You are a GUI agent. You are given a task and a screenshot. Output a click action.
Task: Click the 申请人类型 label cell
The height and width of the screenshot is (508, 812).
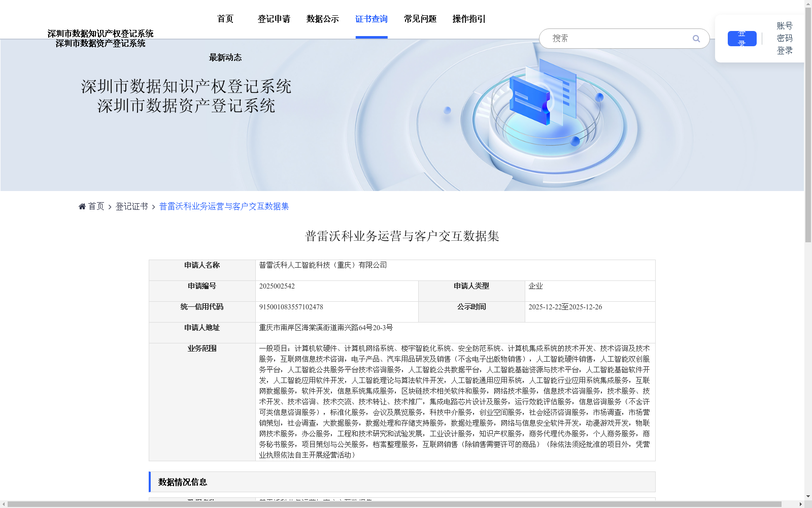pyautogui.click(x=471, y=291)
